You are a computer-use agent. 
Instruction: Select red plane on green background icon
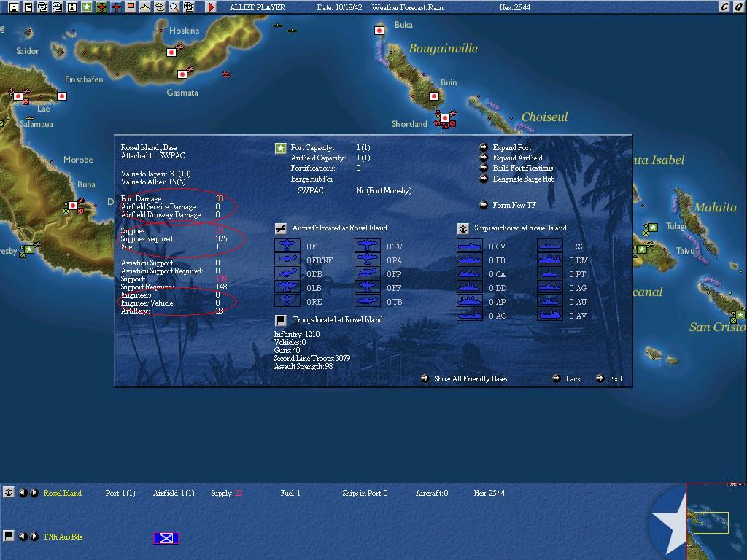click(x=101, y=7)
